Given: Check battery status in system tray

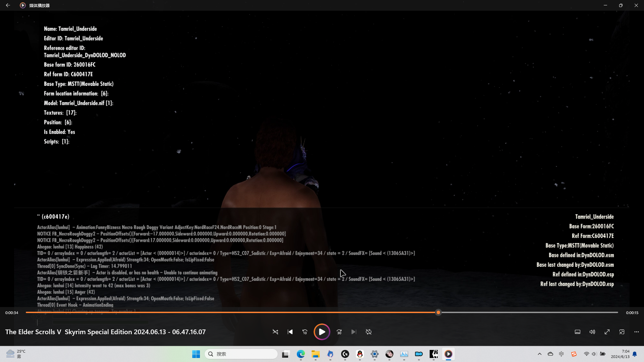Looking at the screenshot, I should [x=603, y=354].
